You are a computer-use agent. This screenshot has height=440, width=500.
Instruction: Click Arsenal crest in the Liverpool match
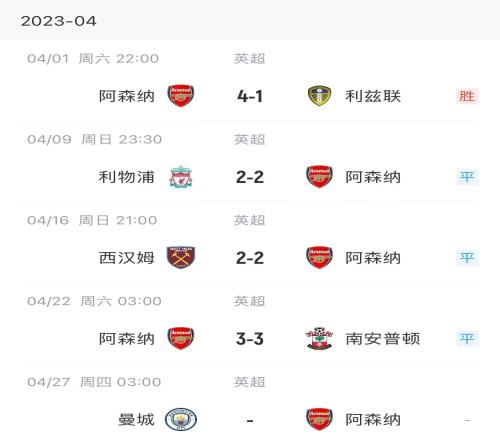(x=319, y=177)
